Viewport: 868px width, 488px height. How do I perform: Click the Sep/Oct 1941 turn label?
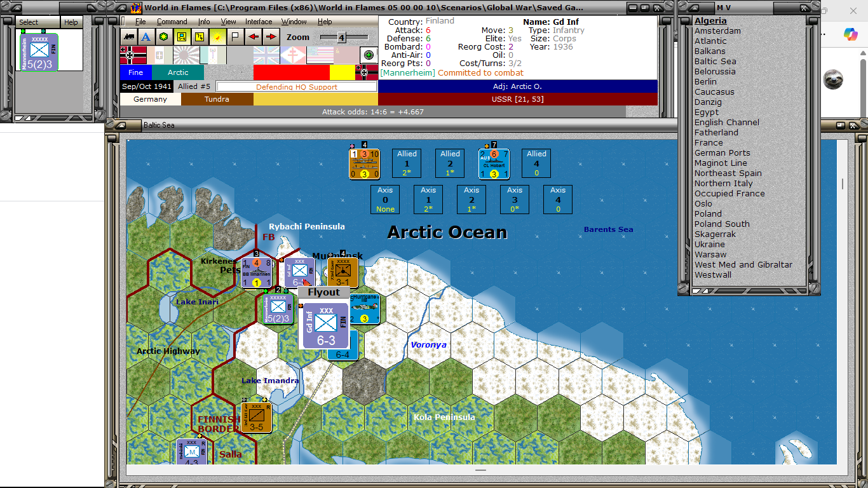147,86
